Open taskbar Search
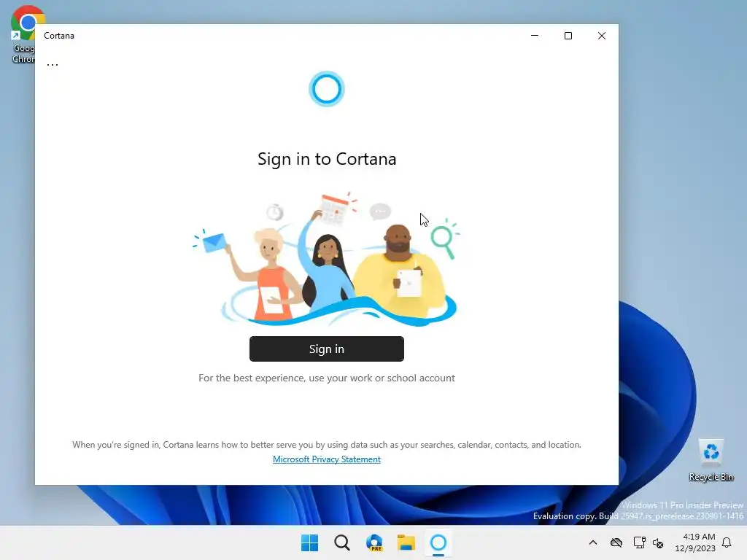Screen dimensions: 747x560 click(342, 542)
